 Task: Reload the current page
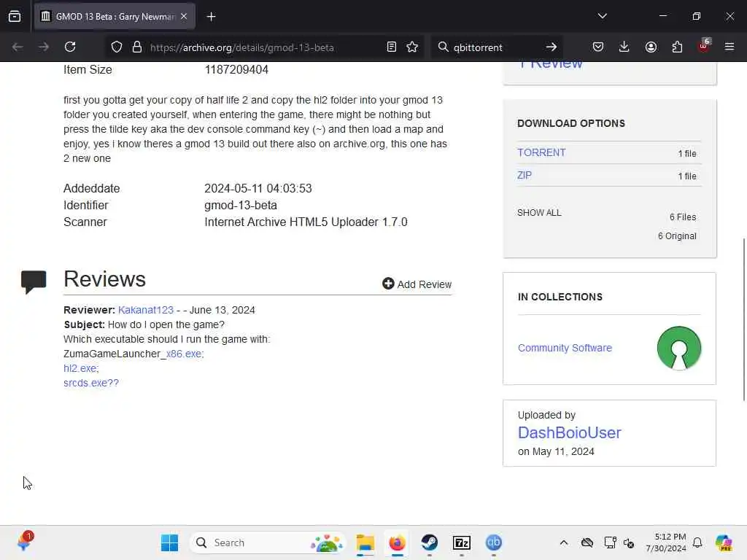(71, 47)
